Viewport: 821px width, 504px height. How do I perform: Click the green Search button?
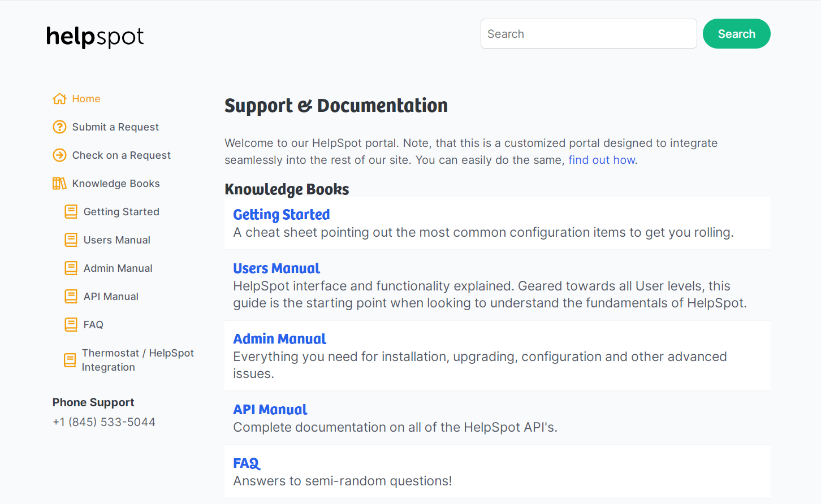(736, 34)
